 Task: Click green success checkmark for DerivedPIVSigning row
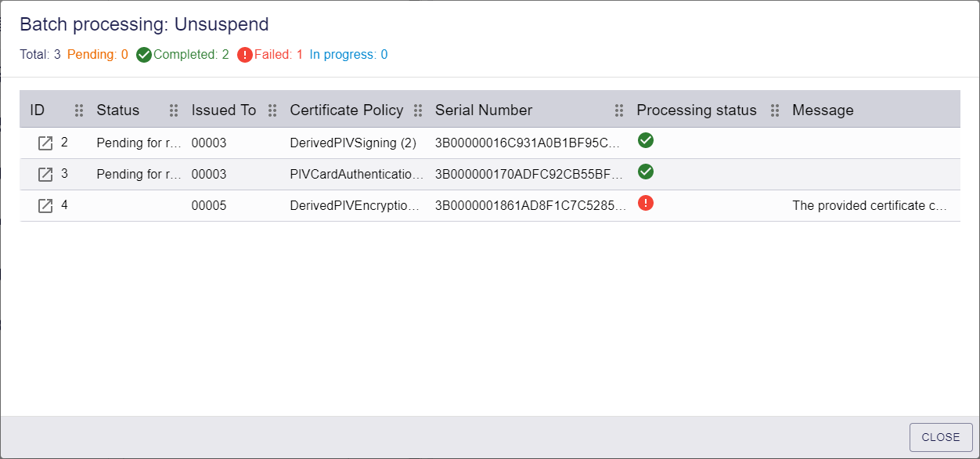coord(646,140)
